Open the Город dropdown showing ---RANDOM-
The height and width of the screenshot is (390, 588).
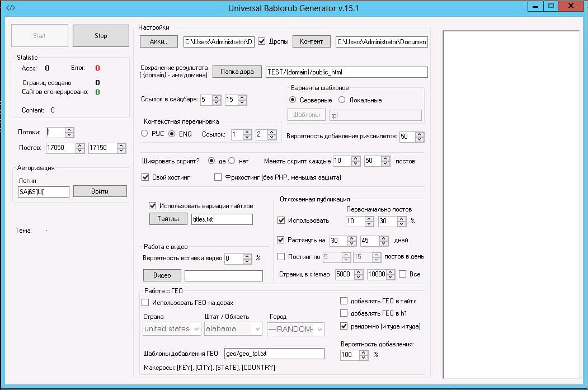pyautogui.click(x=295, y=329)
